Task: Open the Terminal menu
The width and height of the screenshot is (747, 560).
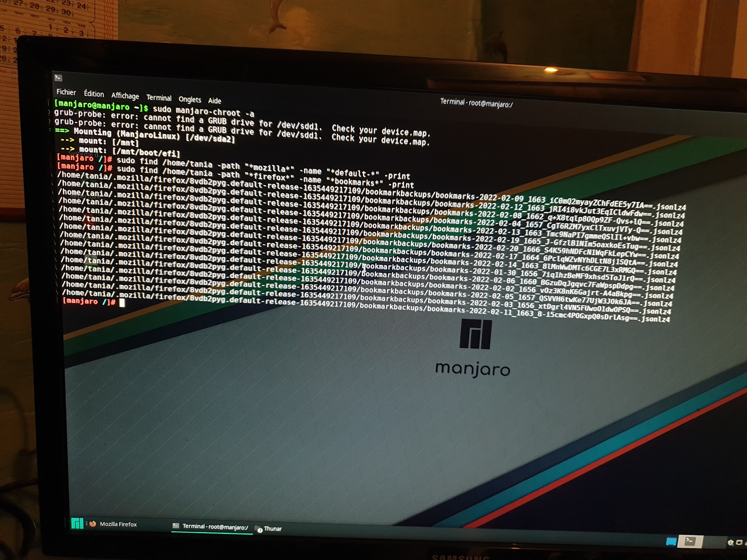Action: [159, 98]
